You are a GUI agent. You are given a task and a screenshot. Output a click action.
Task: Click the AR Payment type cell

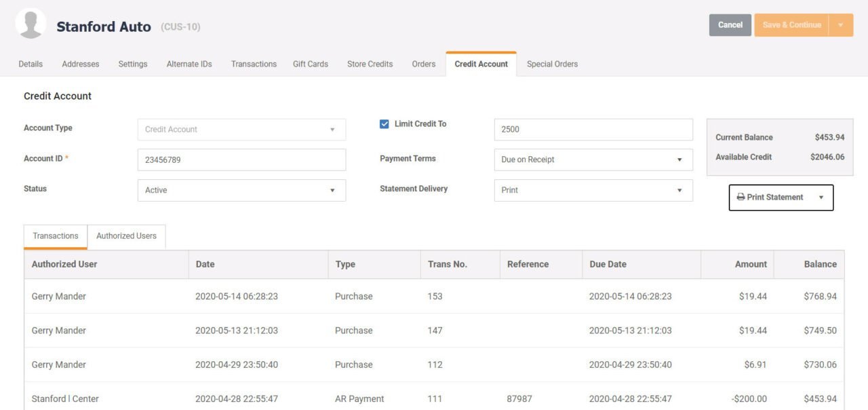[x=359, y=398]
